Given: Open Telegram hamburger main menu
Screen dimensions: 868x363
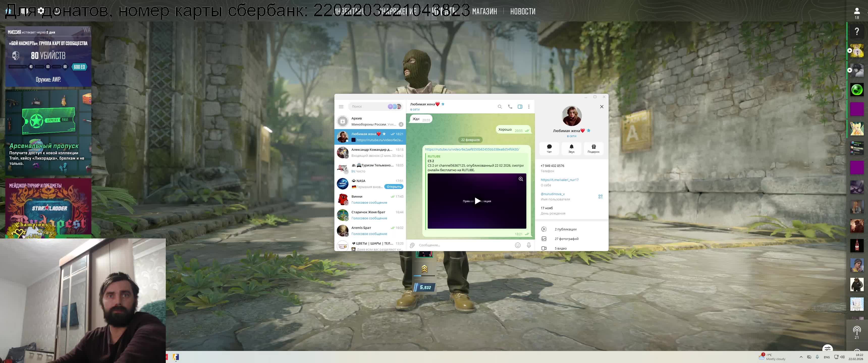Looking at the screenshot, I should 341,107.
